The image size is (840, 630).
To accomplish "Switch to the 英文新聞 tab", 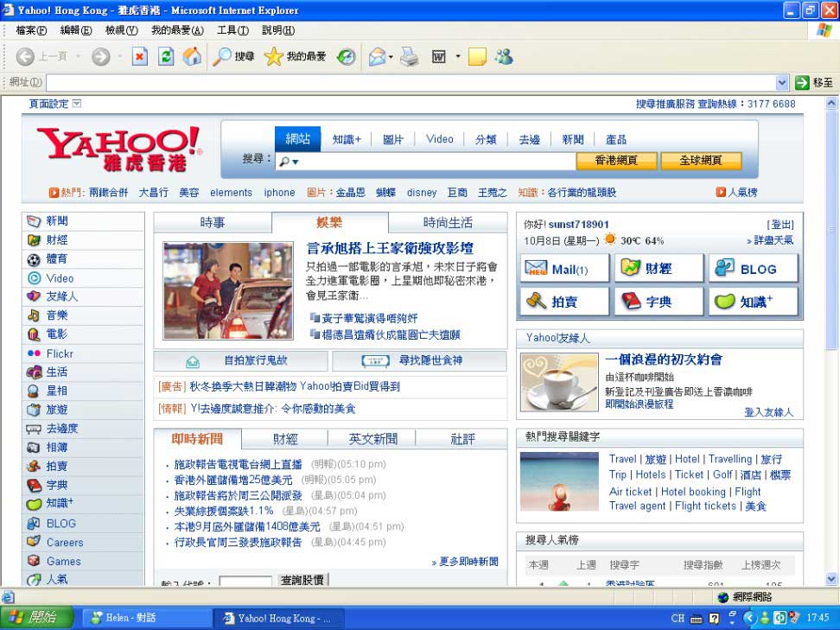I will point(372,439).
